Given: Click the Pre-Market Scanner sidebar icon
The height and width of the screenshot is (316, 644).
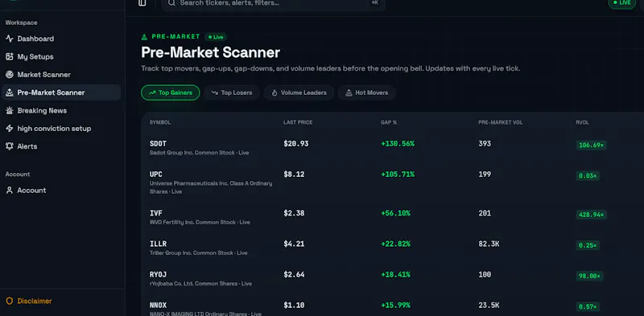Looking at the screenshot, I should point(10,92).
